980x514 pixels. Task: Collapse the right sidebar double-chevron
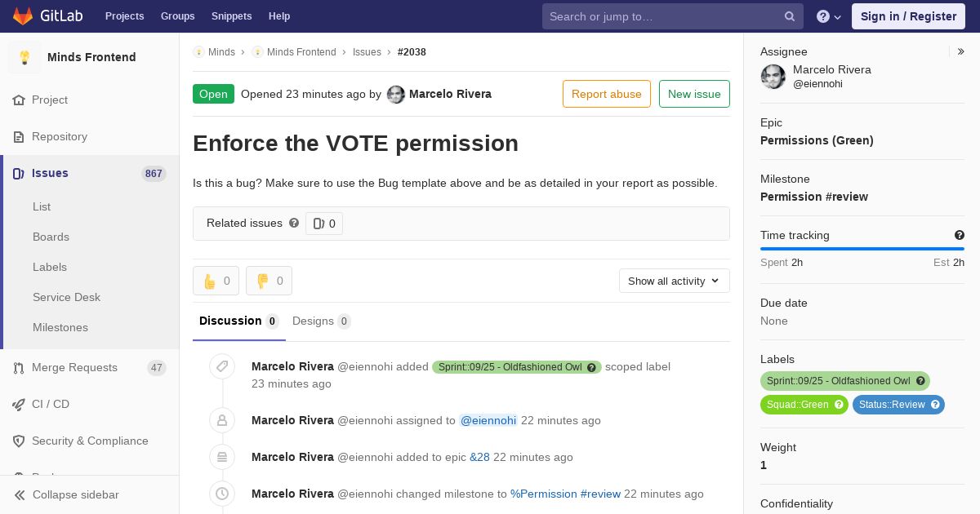pos(960,51)
